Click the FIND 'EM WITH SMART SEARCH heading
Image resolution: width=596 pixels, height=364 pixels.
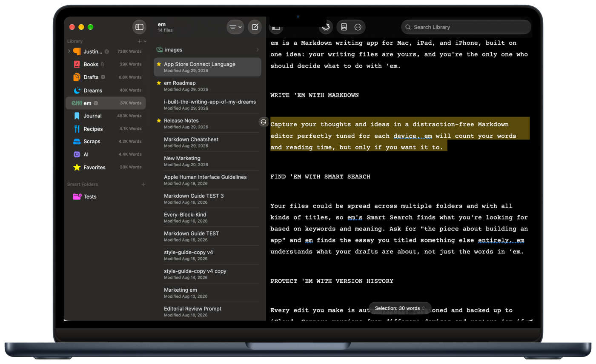point(320,176)
